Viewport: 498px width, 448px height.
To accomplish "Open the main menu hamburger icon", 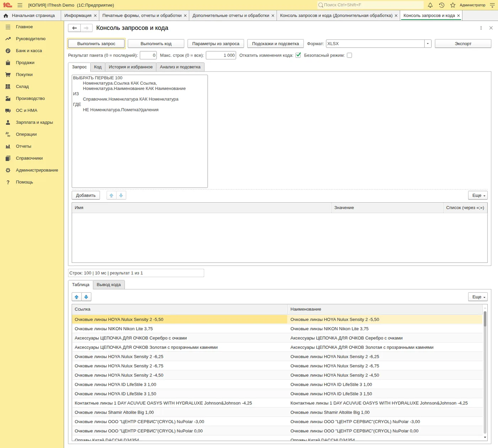I will 20,5.
